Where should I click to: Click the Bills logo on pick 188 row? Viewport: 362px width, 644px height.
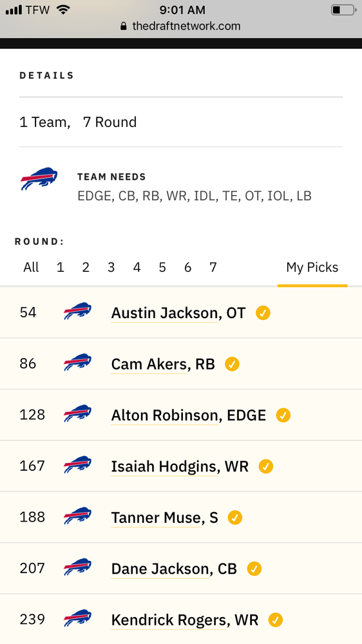[78, 516]
